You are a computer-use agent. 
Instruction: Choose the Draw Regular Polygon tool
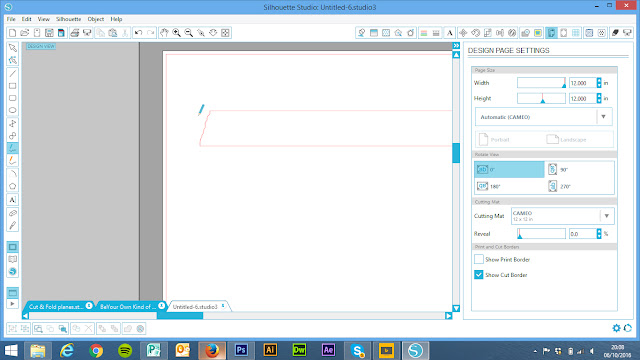(x=13, y=186)
